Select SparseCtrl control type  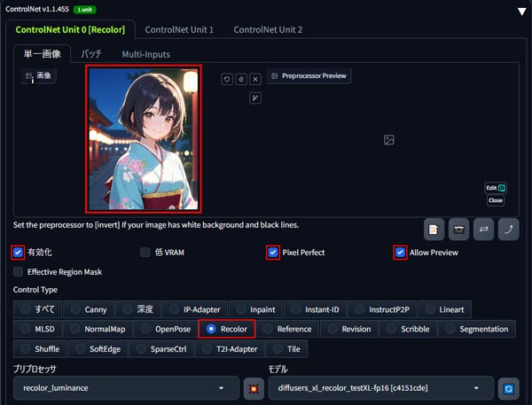162,348
